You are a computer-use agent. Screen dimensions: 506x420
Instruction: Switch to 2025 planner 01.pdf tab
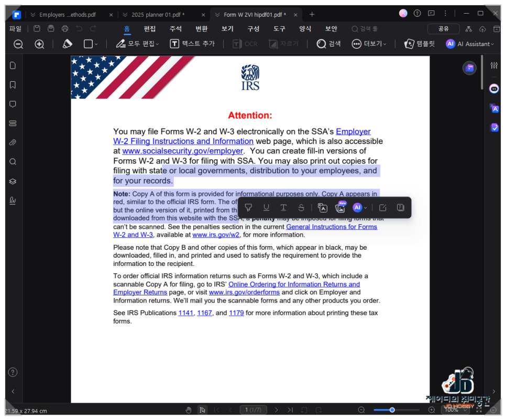158,15
